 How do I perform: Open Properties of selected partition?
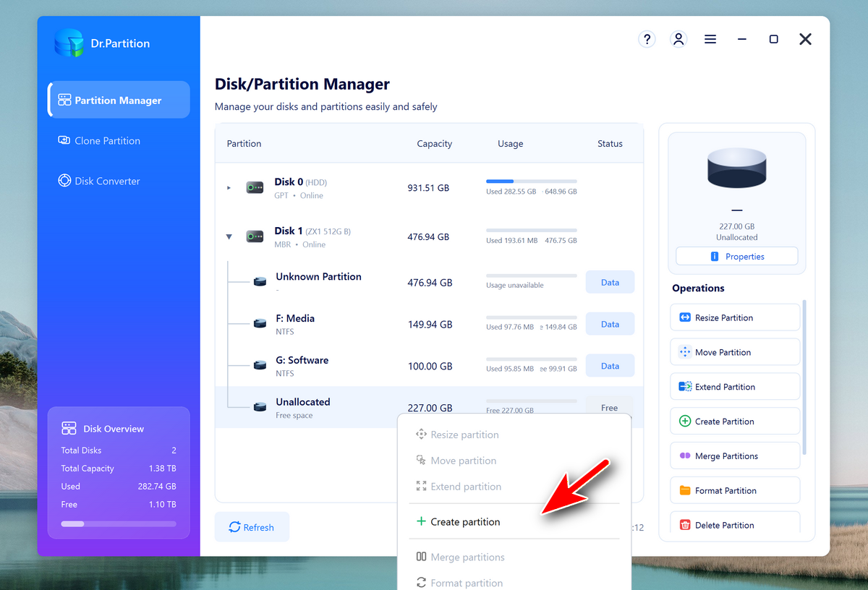tap(737, 256)
